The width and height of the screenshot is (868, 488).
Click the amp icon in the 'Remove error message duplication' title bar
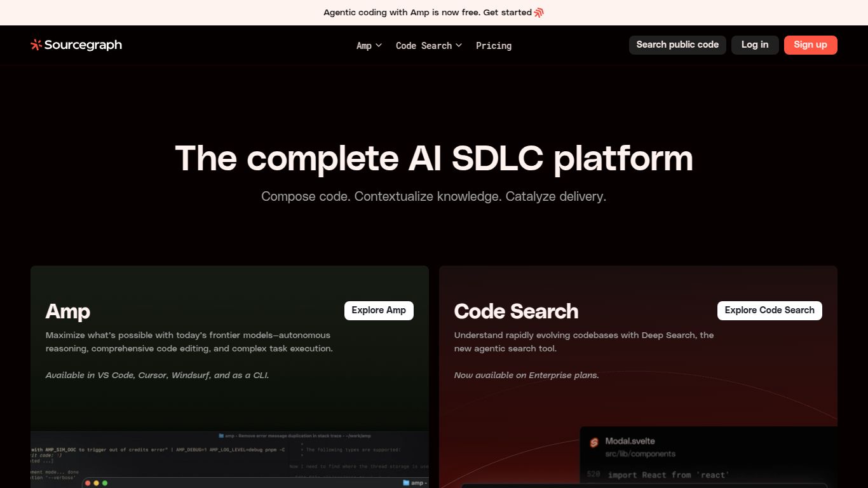pyautogui.click(x=221, y=436)
